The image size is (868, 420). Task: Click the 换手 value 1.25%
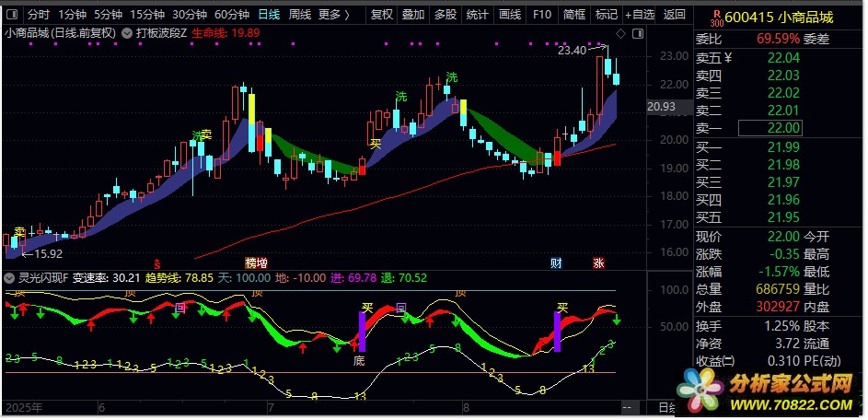[782, 326]
